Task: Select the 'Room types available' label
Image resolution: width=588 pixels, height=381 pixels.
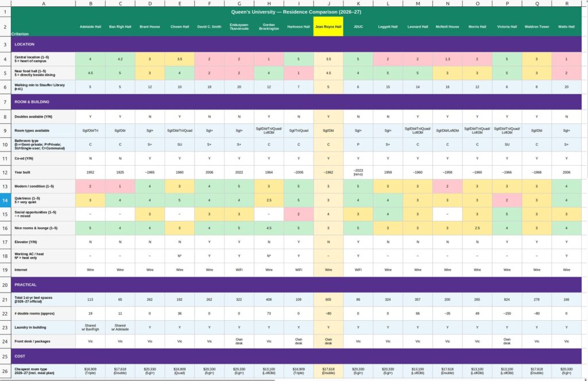Action: [x=44, y=131]
